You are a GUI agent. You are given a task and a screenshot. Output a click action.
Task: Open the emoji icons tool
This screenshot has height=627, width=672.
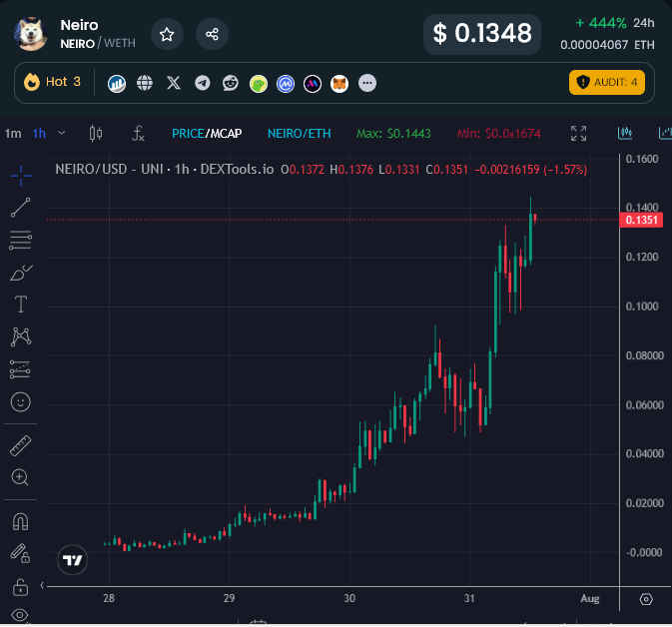[x=21, y=402]
